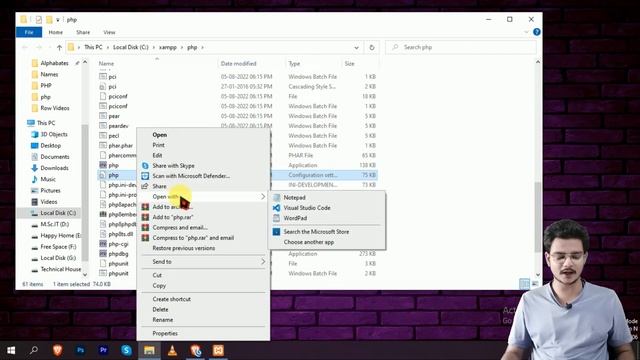Screen dimensions: 640x360
Task: Click the Microsoft Store icon in submenu
Action: (276, 231)
